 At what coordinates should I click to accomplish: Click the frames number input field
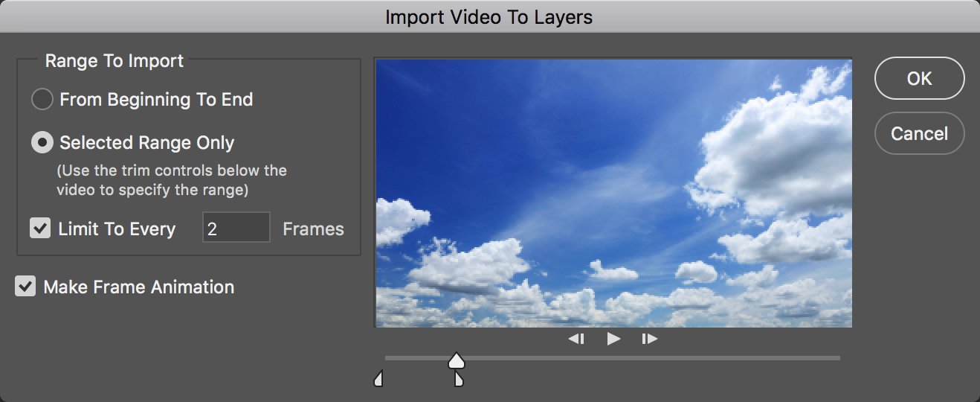pos(236,227)
